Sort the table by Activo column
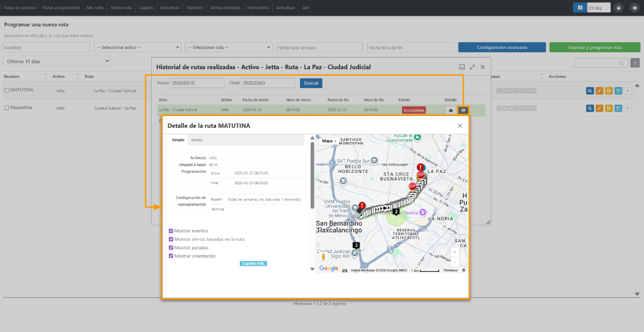Image resolution: width=644 pixels, height=332 pixels. click(x=66, y=76)
